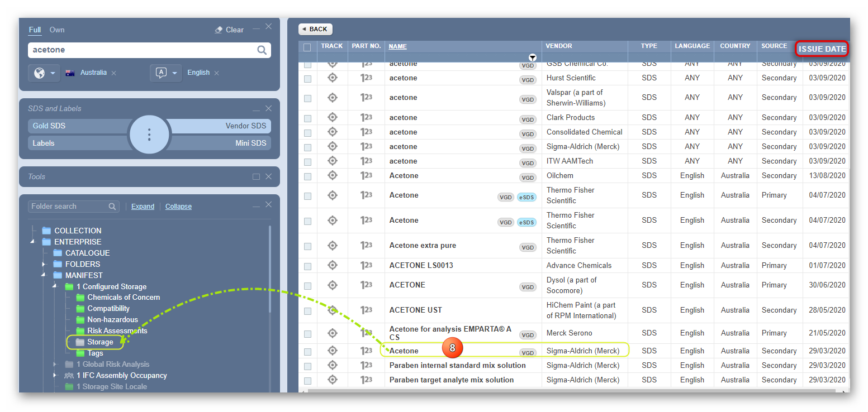Click the three-dot circle between Gold SDS and Vendor SDS
The width and height of the screenshot is (868, 412).
pyautogui.click(x=149, y=135)
